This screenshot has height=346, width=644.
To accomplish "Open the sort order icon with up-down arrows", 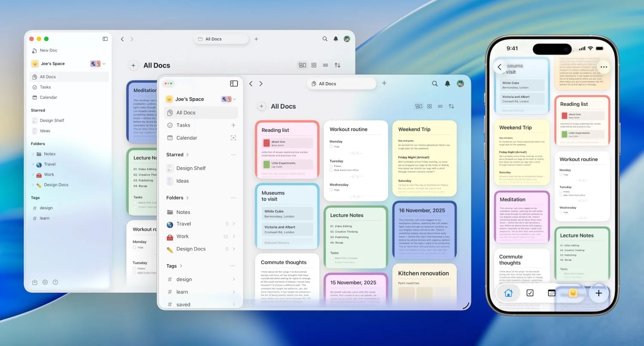I will coord(451,106).
